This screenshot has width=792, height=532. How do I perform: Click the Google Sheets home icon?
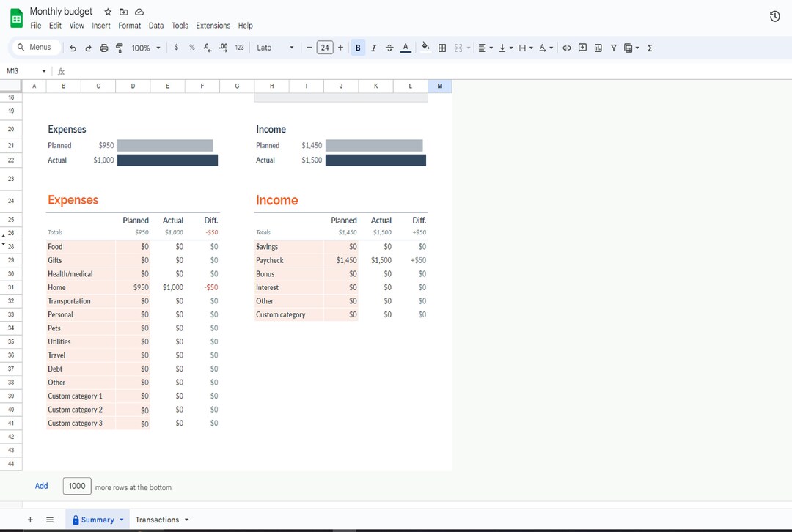click(x=16, y=18)
